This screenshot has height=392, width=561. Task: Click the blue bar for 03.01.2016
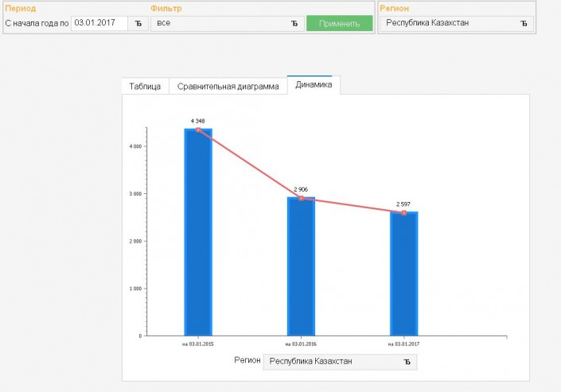301,270
